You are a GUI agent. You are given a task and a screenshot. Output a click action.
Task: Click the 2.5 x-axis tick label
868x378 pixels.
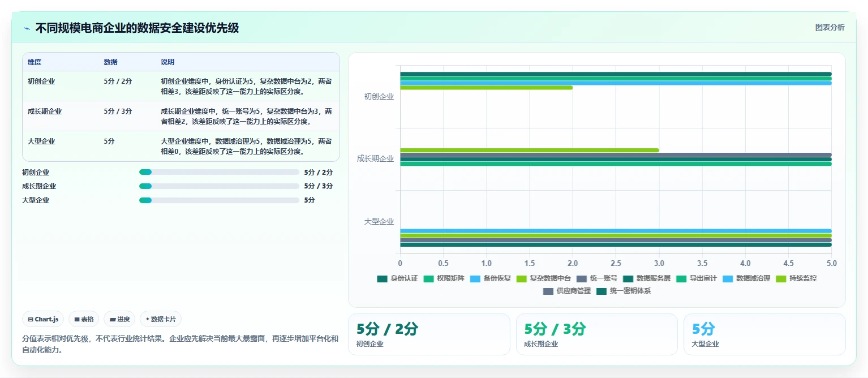[616, 264]
